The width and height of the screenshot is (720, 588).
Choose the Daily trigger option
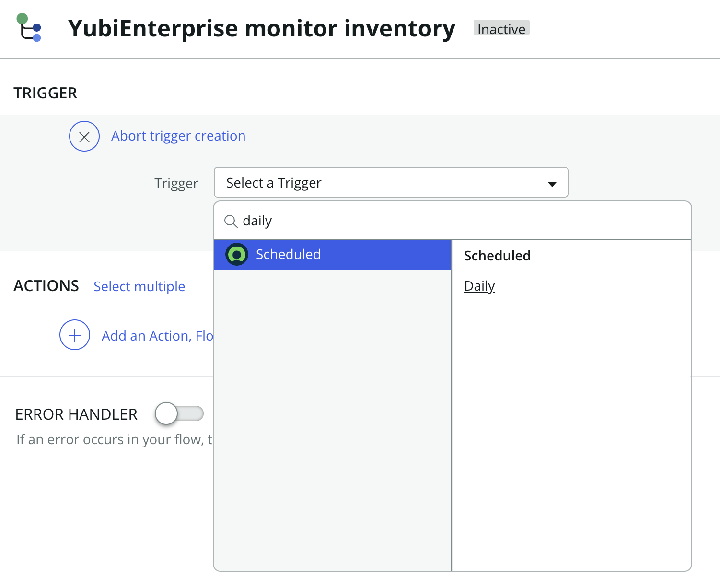[x=479, y=286]
